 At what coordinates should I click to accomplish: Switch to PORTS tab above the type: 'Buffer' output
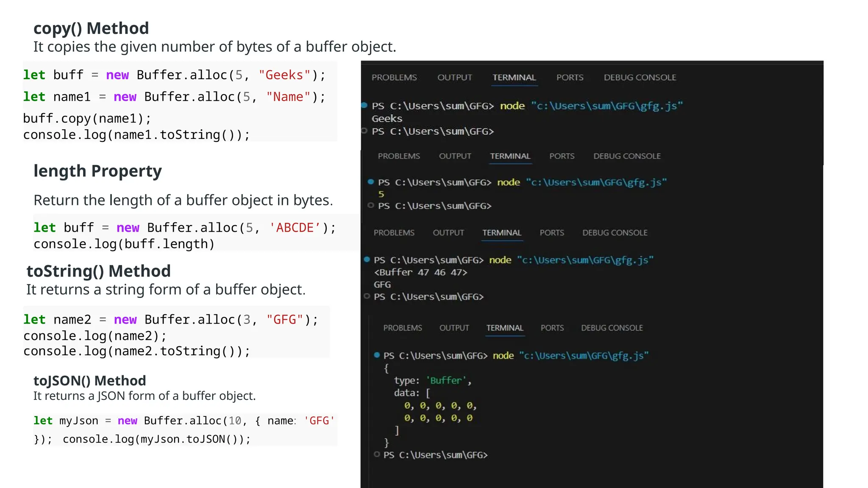(552, 328)
